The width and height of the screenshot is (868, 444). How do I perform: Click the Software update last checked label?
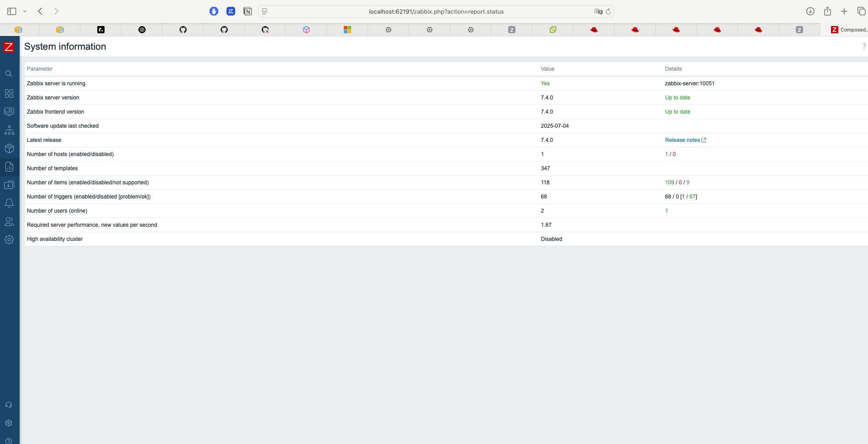(63, 126)
